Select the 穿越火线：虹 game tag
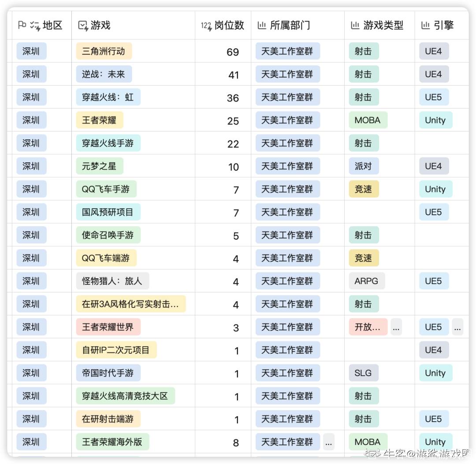This screenshot has height=464, width=476. (x=108, y=97)
